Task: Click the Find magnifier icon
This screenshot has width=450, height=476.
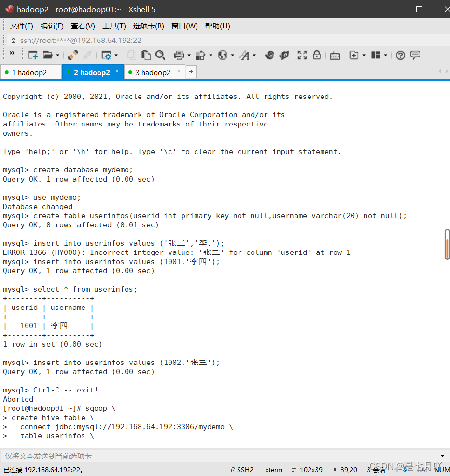Action: click(x=160, y=55)
